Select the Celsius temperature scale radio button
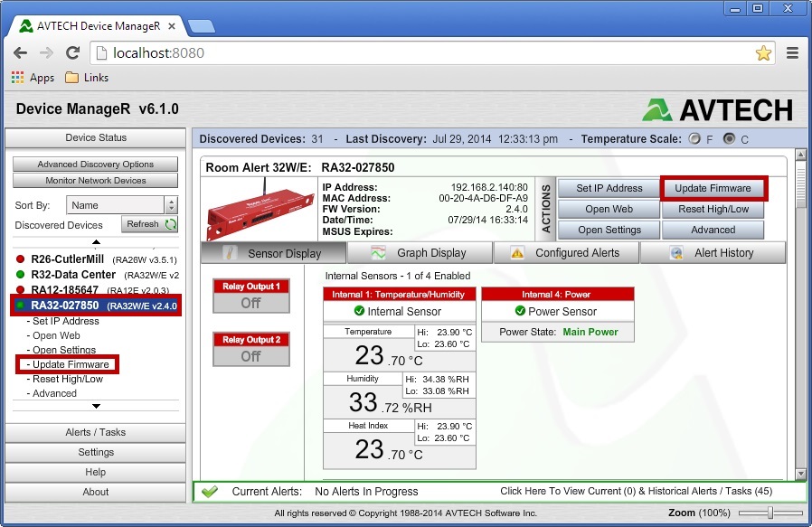Screen dimensions: 812x527 tap(727, 139)
